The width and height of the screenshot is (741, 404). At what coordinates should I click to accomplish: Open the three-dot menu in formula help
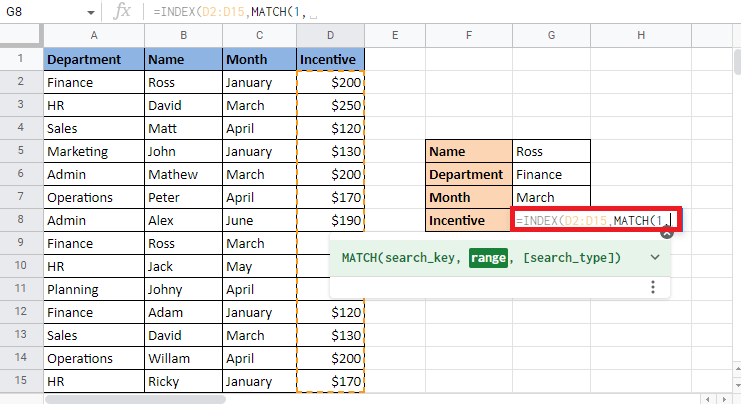click(x=653, y=288)
